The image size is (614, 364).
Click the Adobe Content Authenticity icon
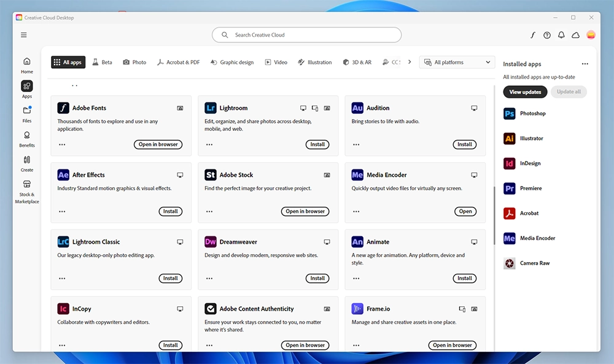pyautogui.click(x=210, y=309)
